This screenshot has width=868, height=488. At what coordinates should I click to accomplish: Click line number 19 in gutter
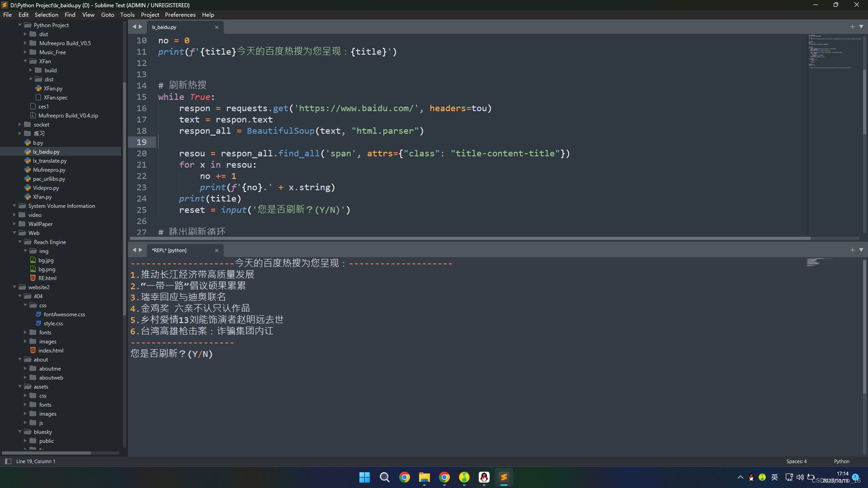point(142,142)
